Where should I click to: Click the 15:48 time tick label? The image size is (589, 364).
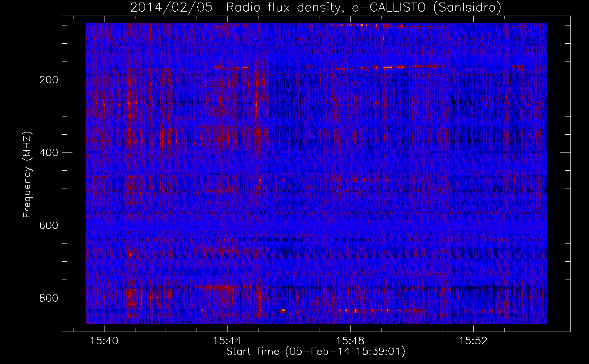tap(350, 341)
